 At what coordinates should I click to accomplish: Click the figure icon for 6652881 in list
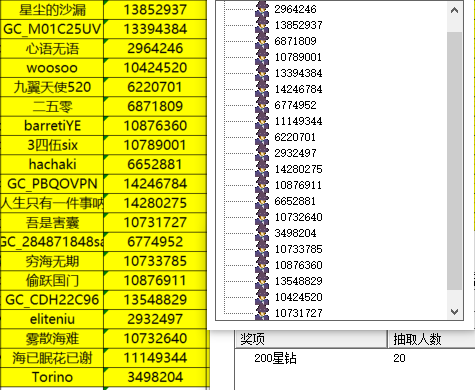click(x=262, y=201)
